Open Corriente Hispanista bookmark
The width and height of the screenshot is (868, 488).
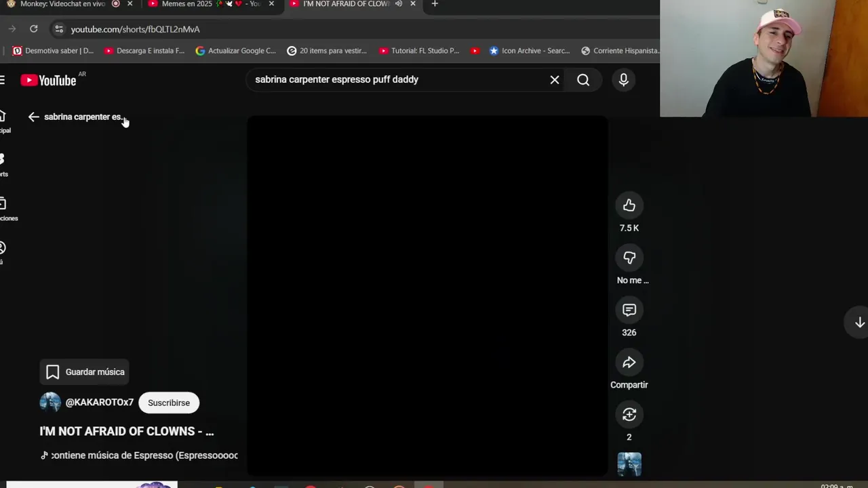pyautogui.click(x=620, y=51)
